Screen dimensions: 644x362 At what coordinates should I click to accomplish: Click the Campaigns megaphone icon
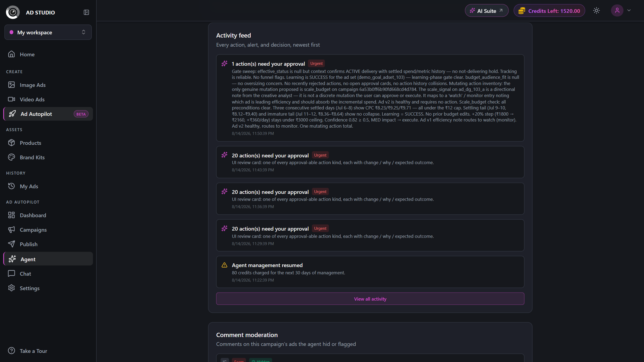tap(11, 230)
